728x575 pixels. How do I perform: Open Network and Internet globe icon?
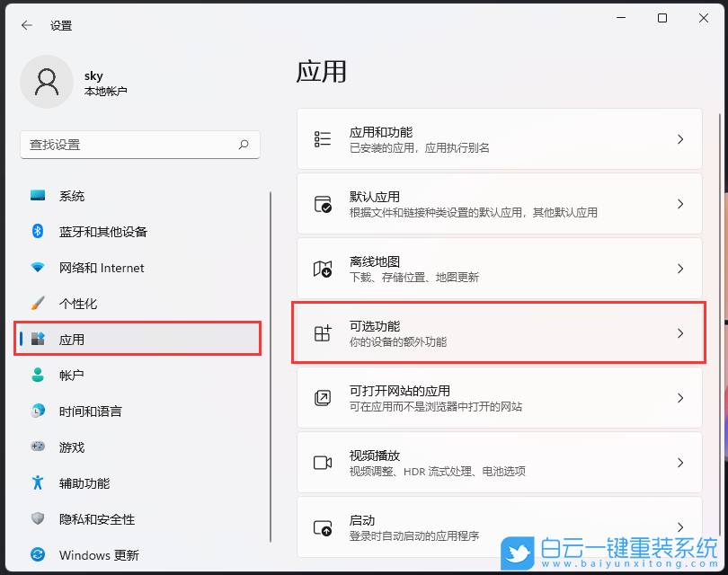[x=36, y=268]
